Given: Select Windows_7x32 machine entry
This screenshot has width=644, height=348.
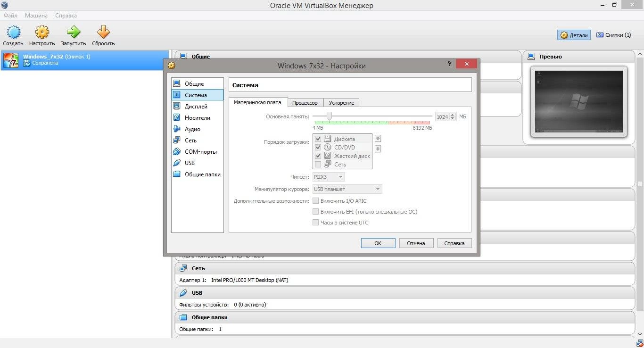Looking at the screenshot, I should coord(85,60).
